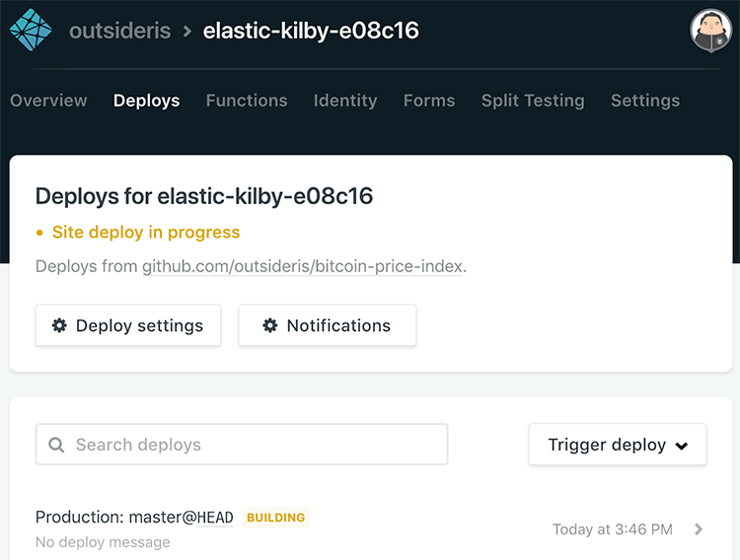
Task: Expand the Trigger deploy dropdown
Action: (x=618, y=445)
